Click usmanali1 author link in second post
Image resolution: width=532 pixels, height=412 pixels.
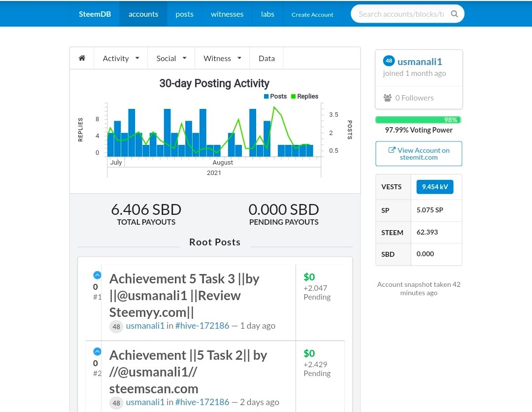[x=145, y=402]
